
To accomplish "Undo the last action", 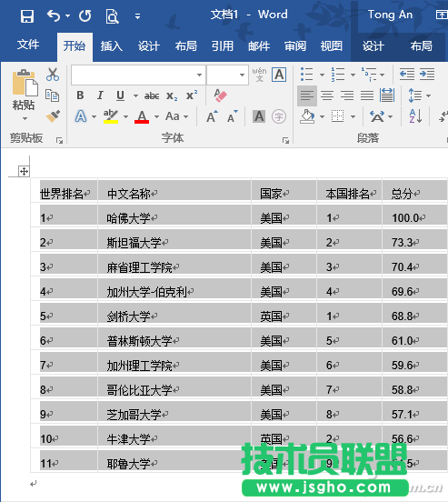I will pos(54,15).
